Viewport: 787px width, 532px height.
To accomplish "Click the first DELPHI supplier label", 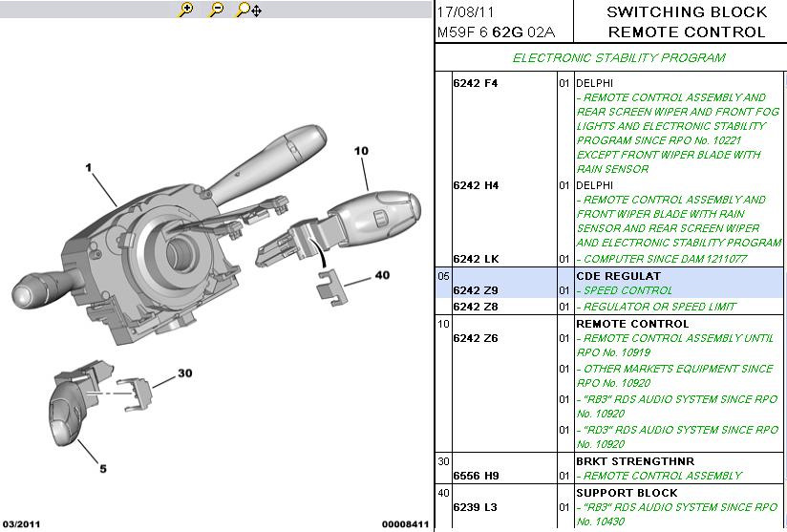I will pyautogui.click(x=595, y=83).
